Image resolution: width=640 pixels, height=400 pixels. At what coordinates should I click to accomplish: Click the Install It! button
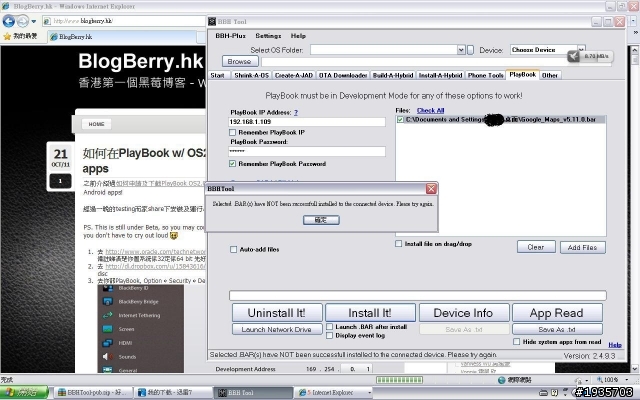tap(370, 313)
